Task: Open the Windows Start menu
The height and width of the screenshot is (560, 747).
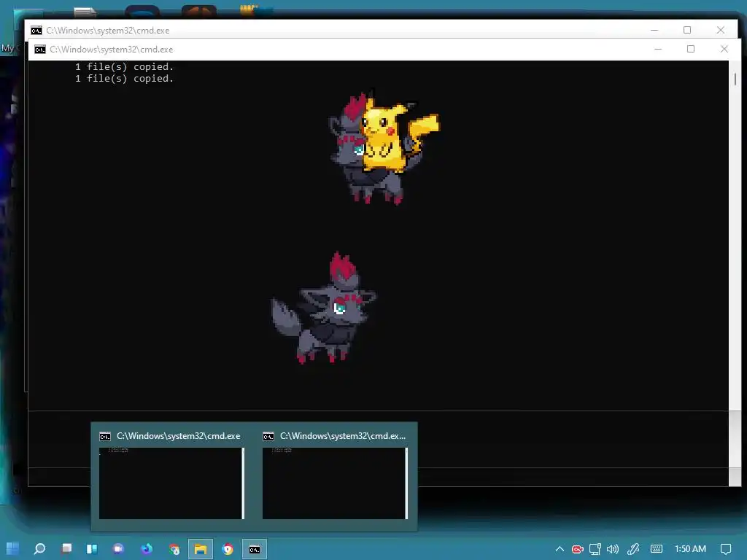Action: (12, 548)
